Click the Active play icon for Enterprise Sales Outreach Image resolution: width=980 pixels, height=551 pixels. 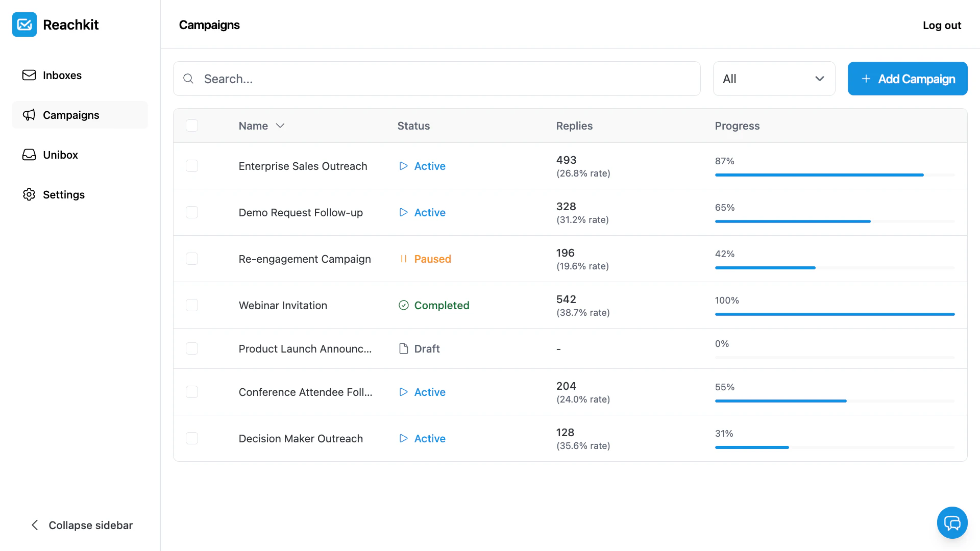pos(403,166)
